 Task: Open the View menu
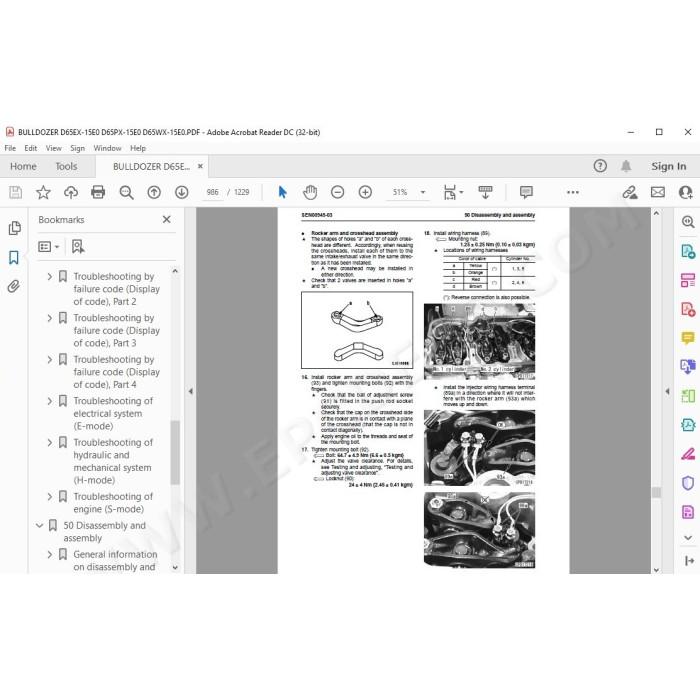pos(54,148)
